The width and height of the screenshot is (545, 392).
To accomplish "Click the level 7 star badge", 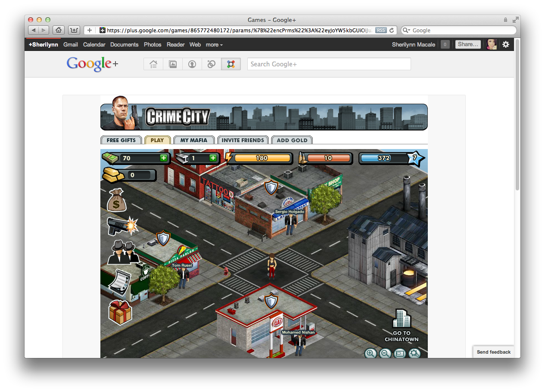I will point(415,158).
